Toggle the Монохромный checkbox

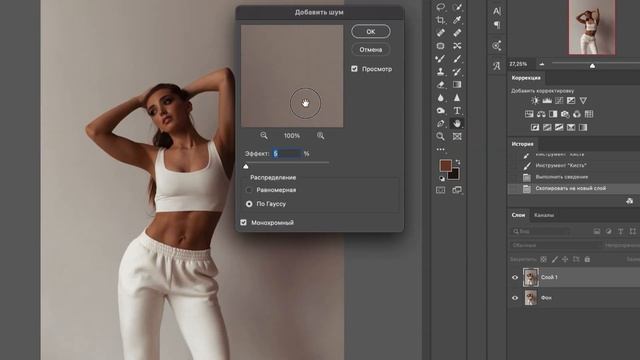coord(244,222)
